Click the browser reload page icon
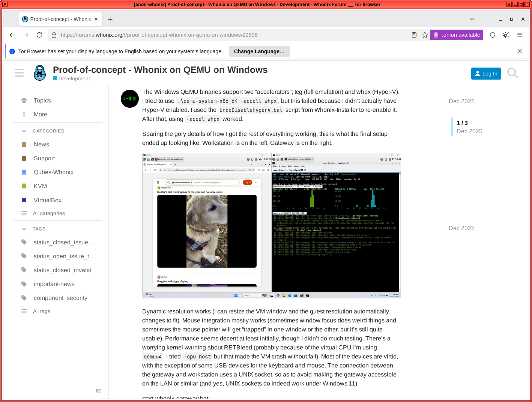The image size is (532, 402). tap(39, 35)
